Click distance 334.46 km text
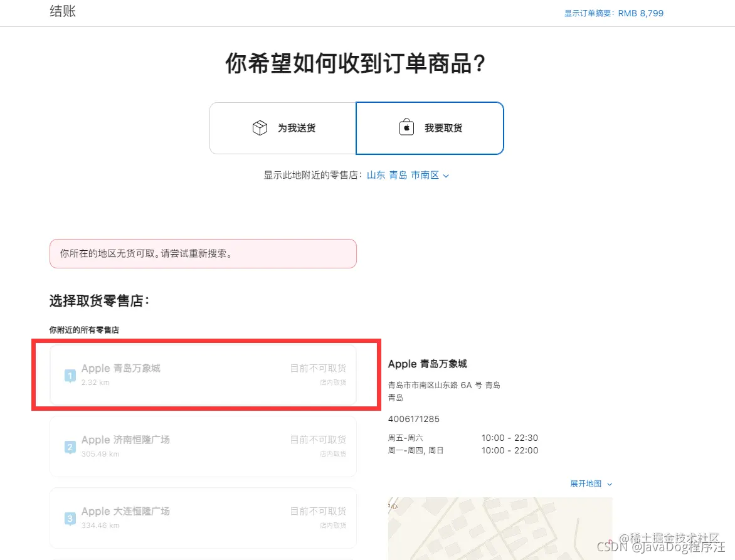The width and height of the screenshot is (735, 560). tap(100, 526)
